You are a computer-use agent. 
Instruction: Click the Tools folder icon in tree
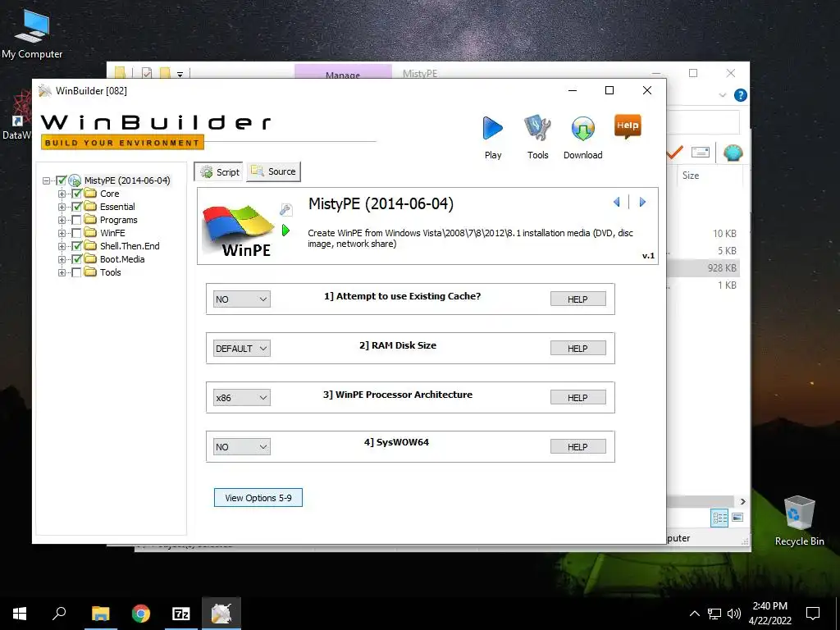pos(90,272)
